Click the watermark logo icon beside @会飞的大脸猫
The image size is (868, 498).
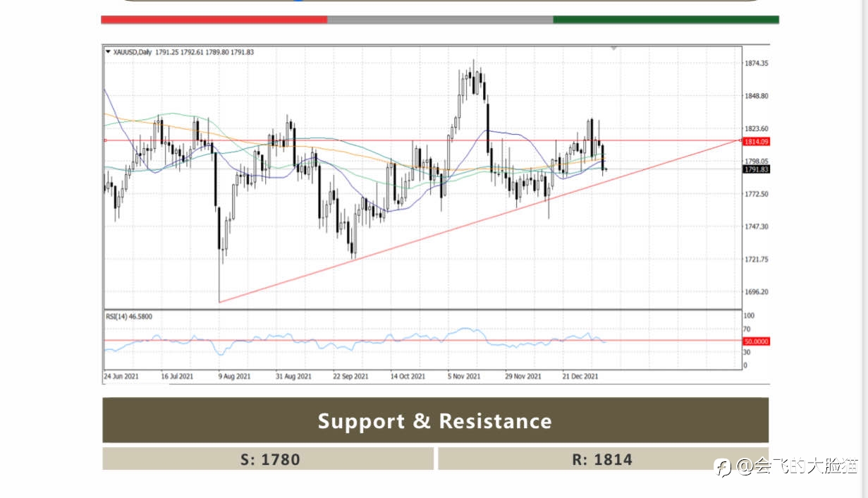[x=723, y=466]
